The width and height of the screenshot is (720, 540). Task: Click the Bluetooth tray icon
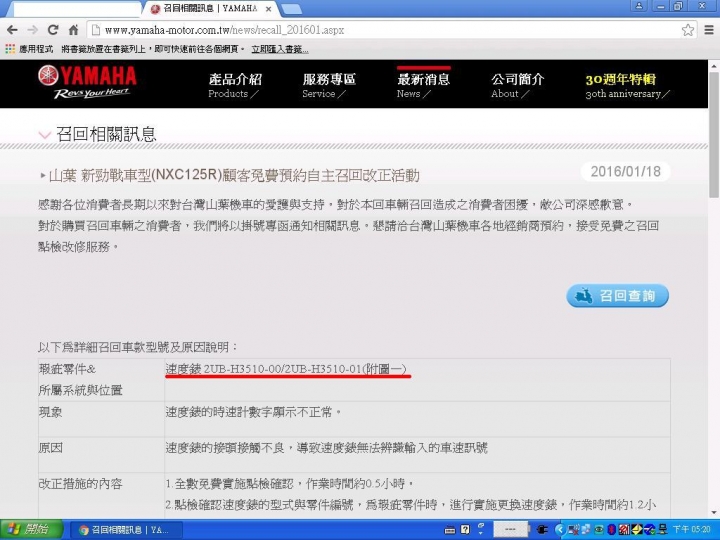click(x=611, y=529)
